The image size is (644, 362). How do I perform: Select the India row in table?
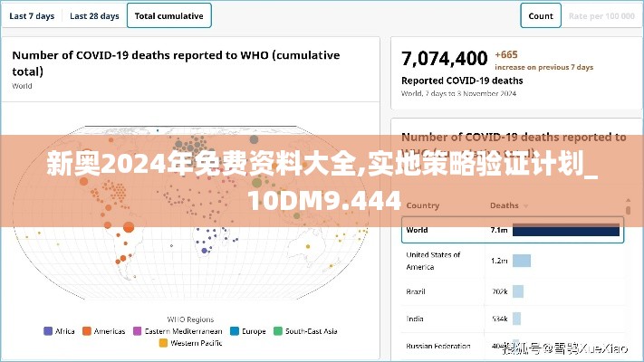click(512, 319)
